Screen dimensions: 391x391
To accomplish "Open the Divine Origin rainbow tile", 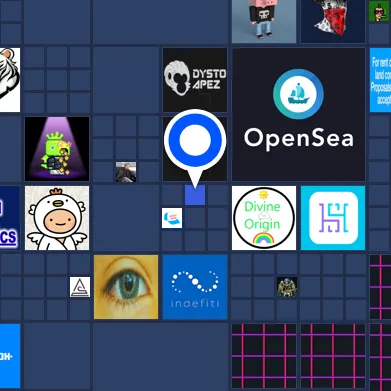I will tap(264, 218).
